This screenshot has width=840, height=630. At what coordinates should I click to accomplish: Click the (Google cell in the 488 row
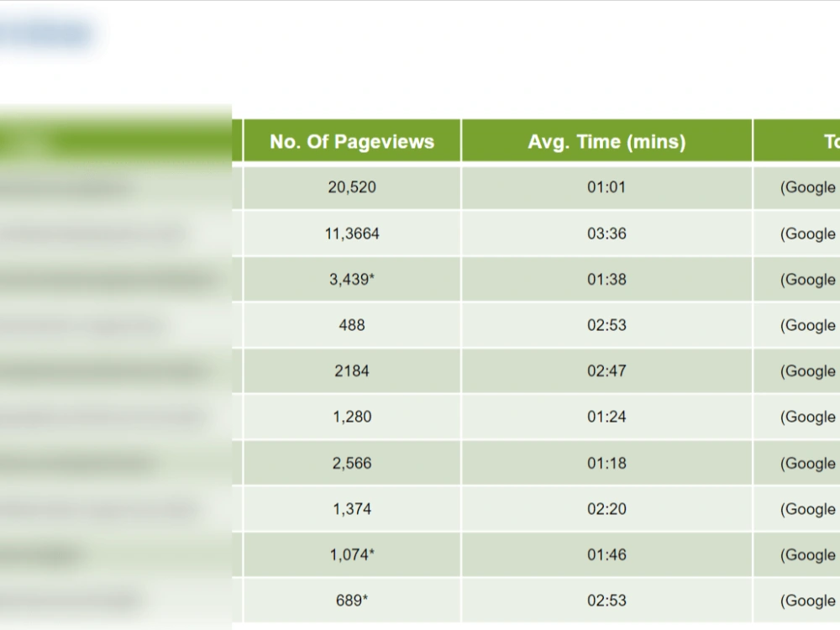[x=797, y=325]
